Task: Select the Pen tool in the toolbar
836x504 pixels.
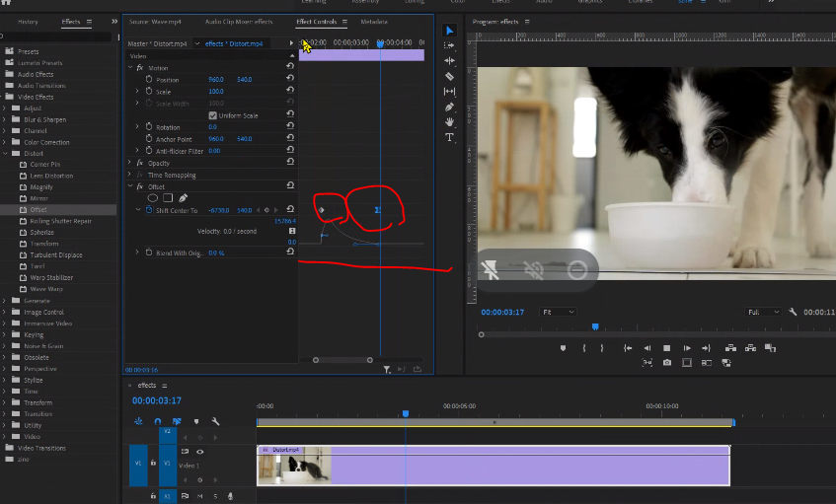Action: pyautogui.click(x=449, y=108)
